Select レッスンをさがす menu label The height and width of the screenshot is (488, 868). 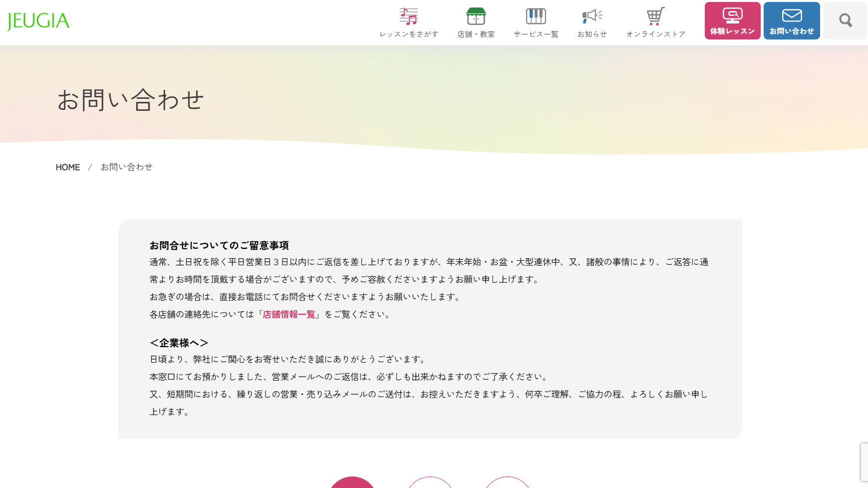point(409,34)
